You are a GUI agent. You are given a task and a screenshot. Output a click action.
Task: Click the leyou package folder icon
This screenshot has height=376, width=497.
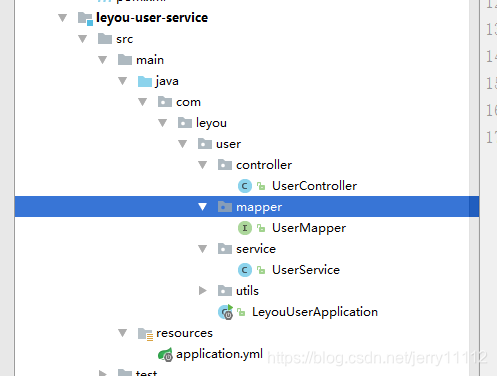pyautogui.click(x=185, y=123)
